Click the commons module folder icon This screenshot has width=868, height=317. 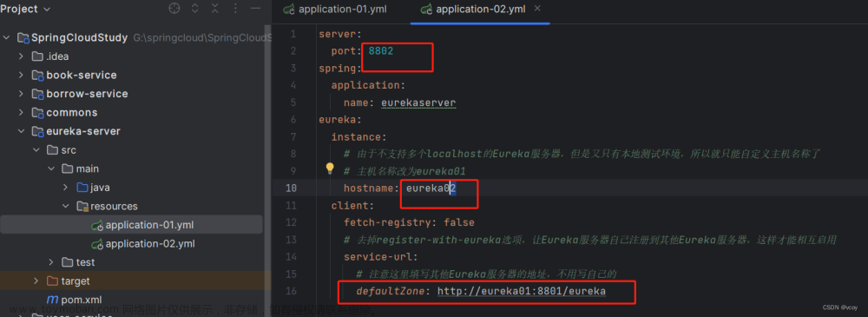coord(37,113)
